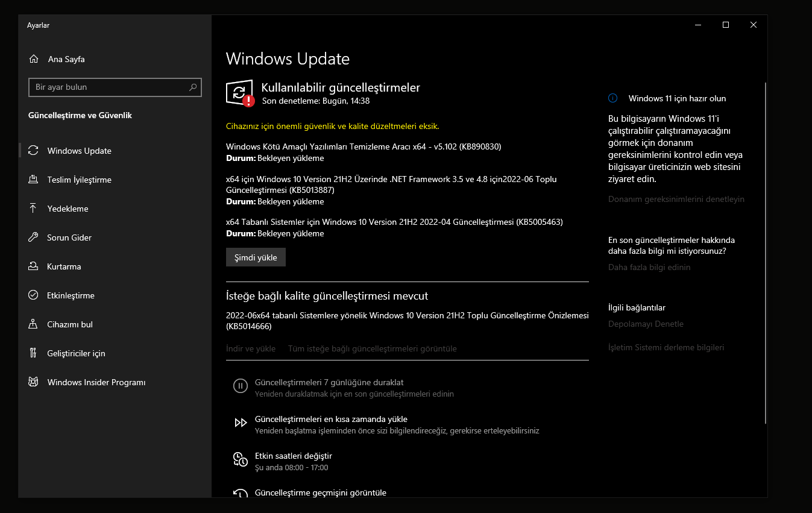The width and height of the screenshot is (812, 513).
Task: Start installation with the Şimdi yükle button
Action: click(256, 257)
